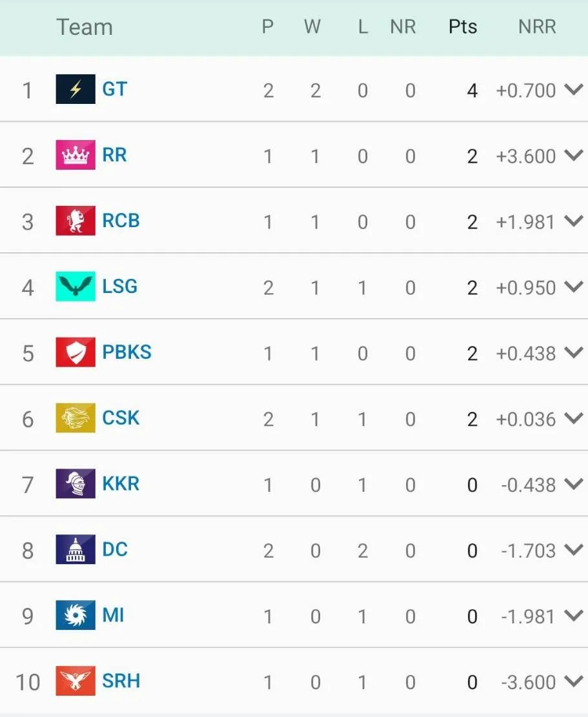Sort the table by Pts column header
588x717 pixels.
coord(463,27)
